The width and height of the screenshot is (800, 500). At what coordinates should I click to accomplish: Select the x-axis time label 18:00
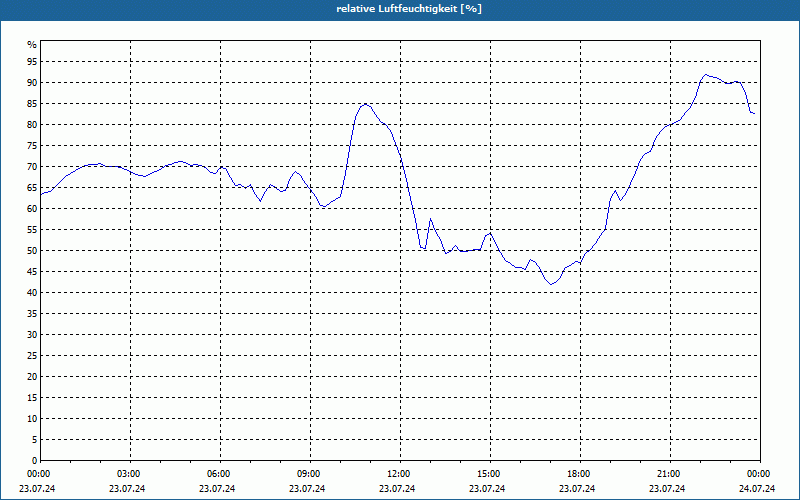click(581, 474)
